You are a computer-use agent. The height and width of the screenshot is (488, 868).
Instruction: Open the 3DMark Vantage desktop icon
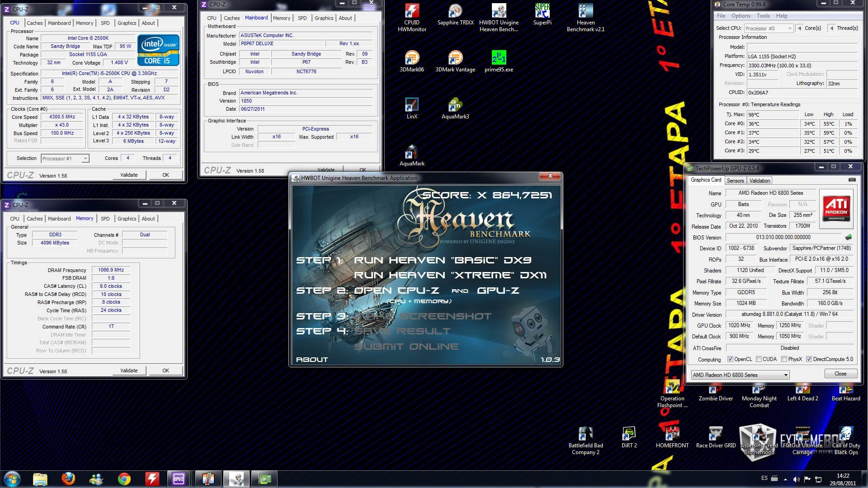pyautogui.click(x=455, y=61)
